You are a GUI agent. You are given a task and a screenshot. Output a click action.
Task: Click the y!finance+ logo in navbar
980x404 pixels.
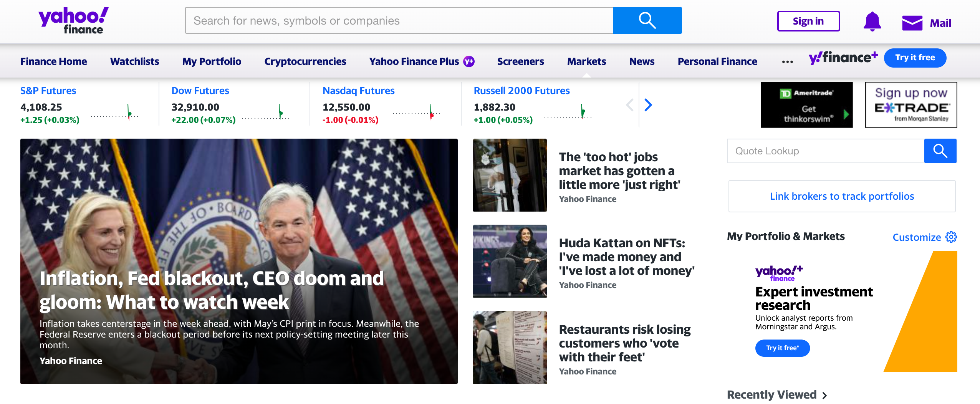[x=843, y=58]
